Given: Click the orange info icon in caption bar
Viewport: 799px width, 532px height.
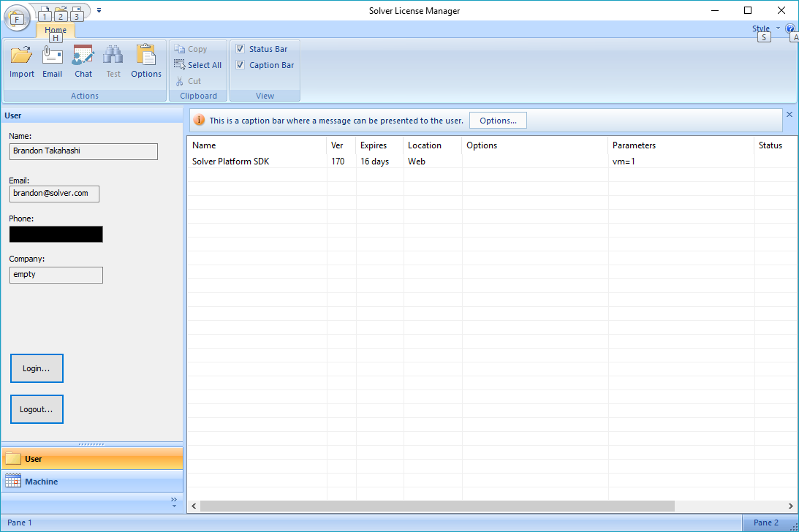Looking at the screenshot, I should 200,121.
